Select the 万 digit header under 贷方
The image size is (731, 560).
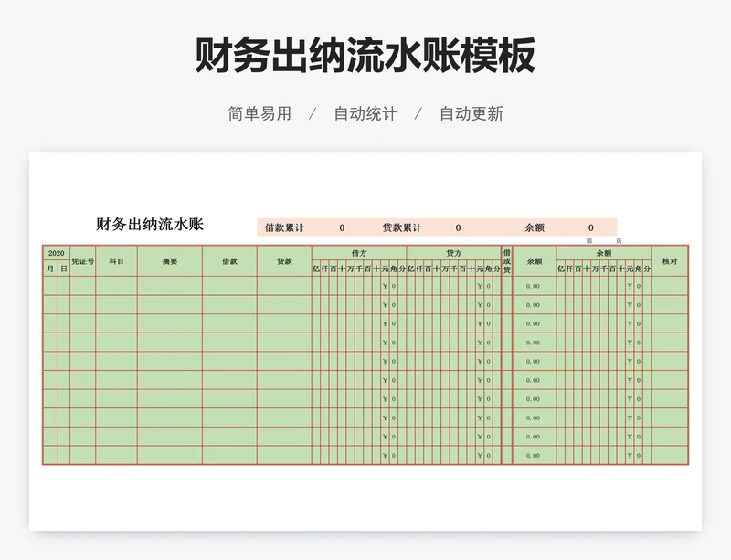coord(445,269)
